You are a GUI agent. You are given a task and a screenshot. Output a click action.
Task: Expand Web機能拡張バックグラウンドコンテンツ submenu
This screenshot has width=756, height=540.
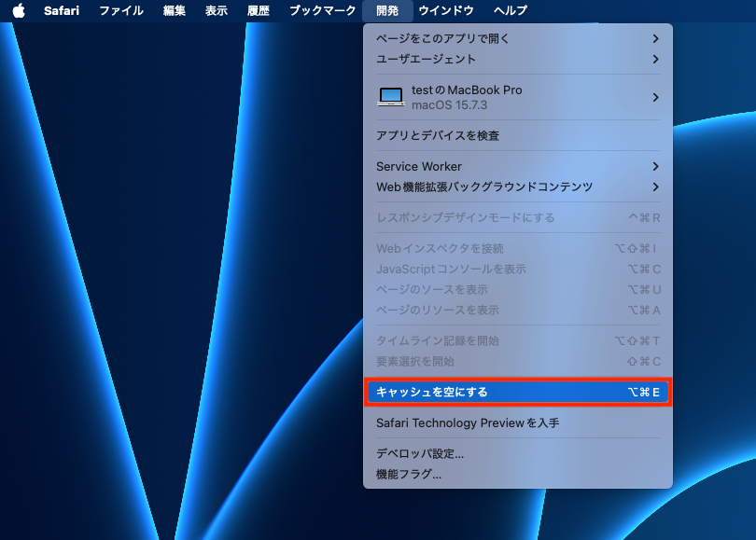pos(518,187)
